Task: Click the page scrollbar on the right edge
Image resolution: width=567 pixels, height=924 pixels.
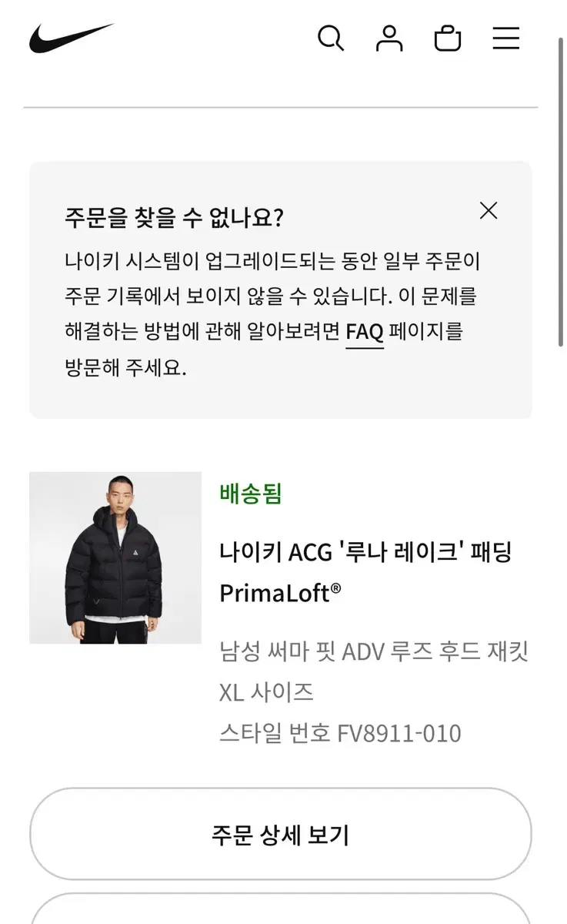Action: tap(561, 192)
